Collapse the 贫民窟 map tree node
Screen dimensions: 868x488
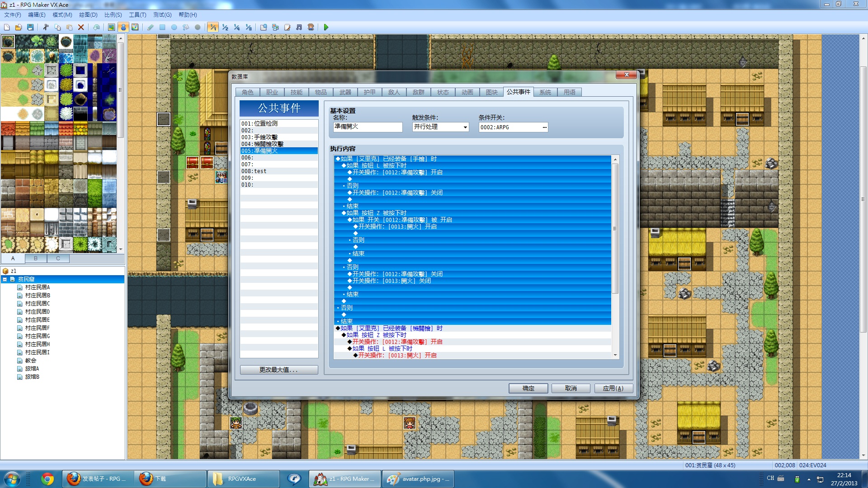point(5,279)
